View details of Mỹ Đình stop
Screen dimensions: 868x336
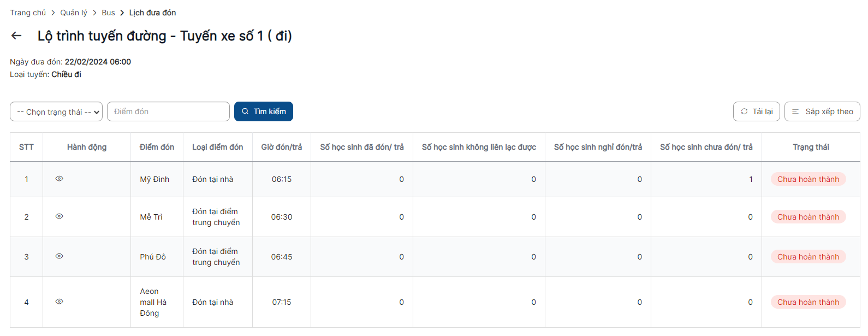(x=60, y=179)
